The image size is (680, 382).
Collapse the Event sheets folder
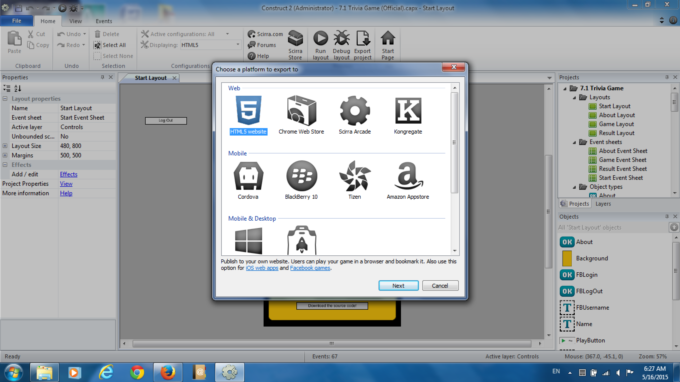[575, 142]
